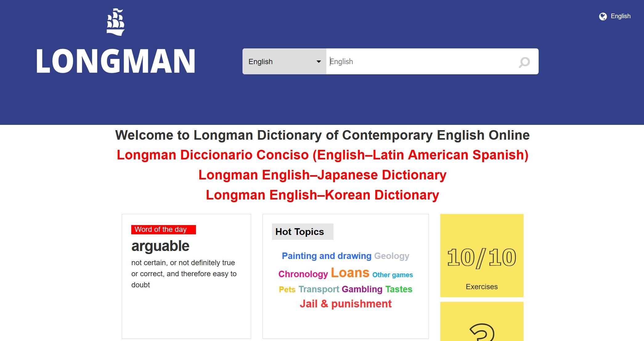Click the LONGMAN wordmark logo
Image resolution: width=644 pixels, height=341 pixels.
pos(116,61)
